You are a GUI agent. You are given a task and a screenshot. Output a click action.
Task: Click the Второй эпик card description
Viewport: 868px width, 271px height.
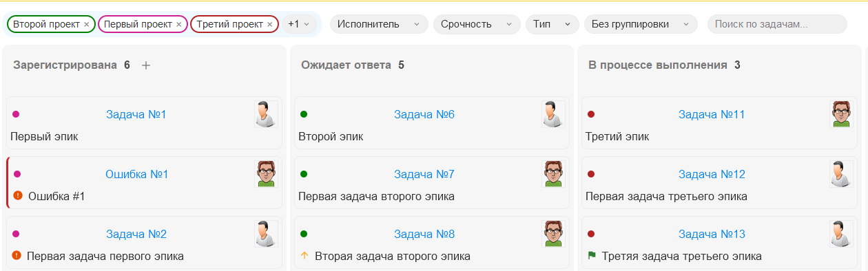click(331, 136)
